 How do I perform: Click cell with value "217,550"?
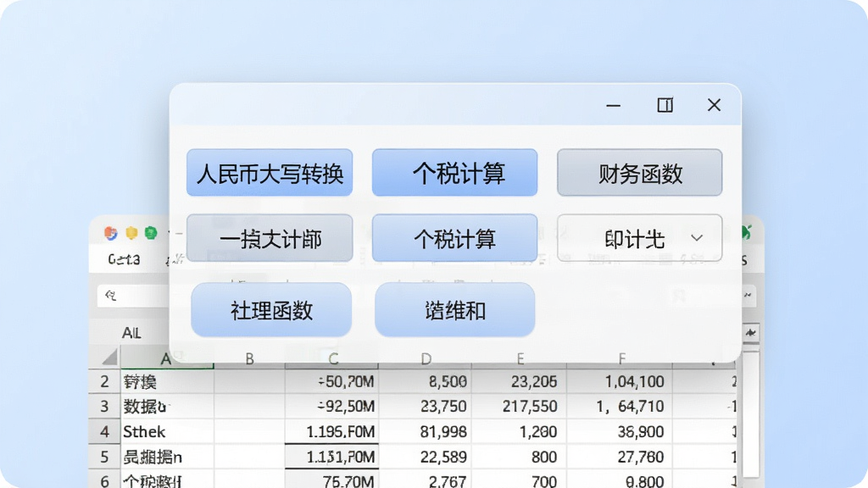tap(519, 406)
